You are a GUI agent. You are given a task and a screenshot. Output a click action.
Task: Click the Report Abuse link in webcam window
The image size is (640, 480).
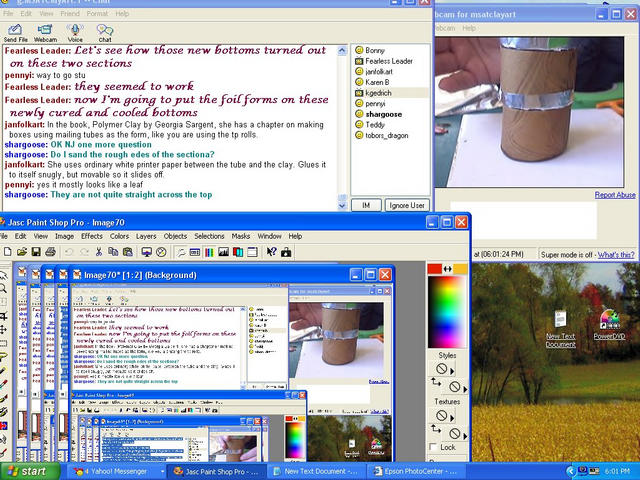click(x=615, y=195)
